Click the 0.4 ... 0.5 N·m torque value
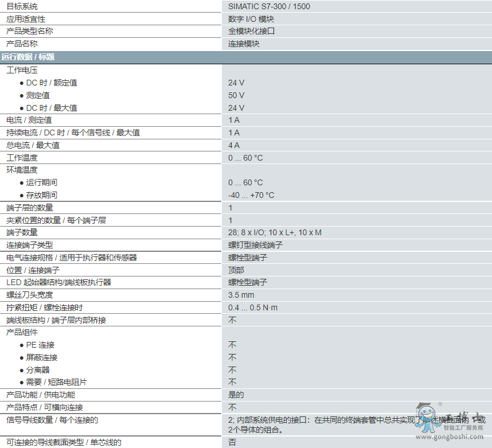The width and height of the screenshot is (492, 448). 253,307
